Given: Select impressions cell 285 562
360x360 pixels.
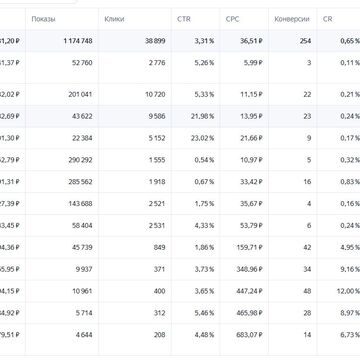Looking at the screenshot, I should pyautogui.click(x=80, y=182).
